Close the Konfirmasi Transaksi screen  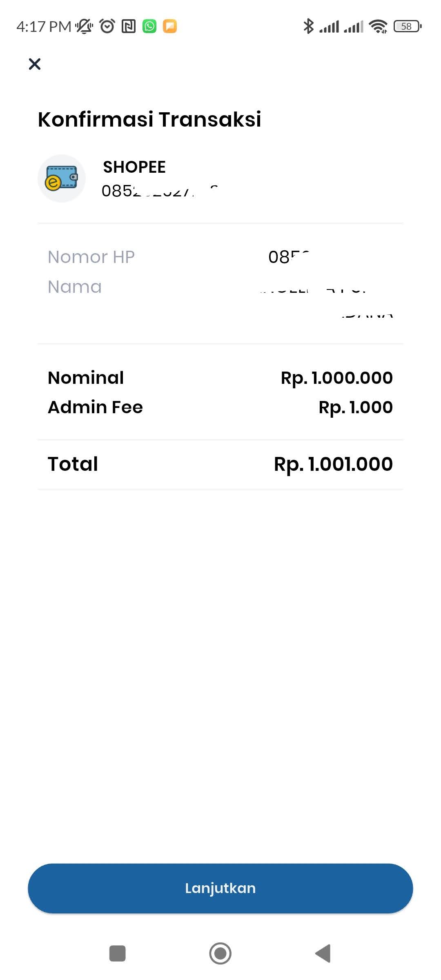click(35, 64)
